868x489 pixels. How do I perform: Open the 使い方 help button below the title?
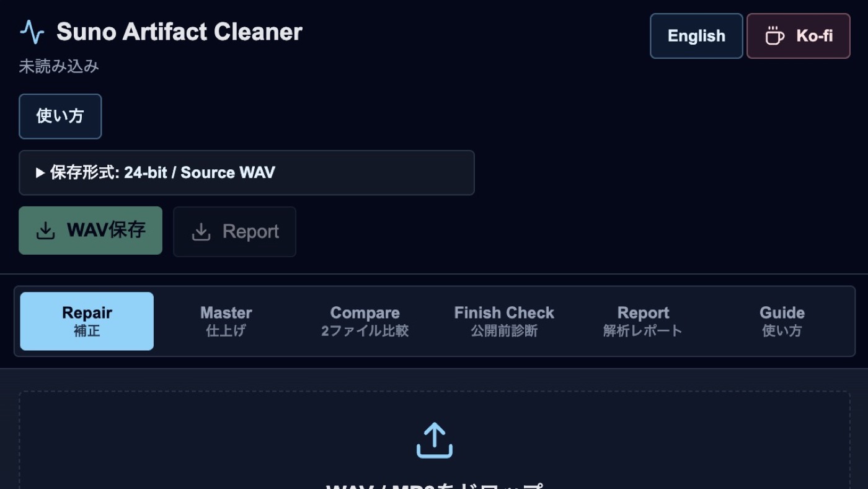(60, 117)
